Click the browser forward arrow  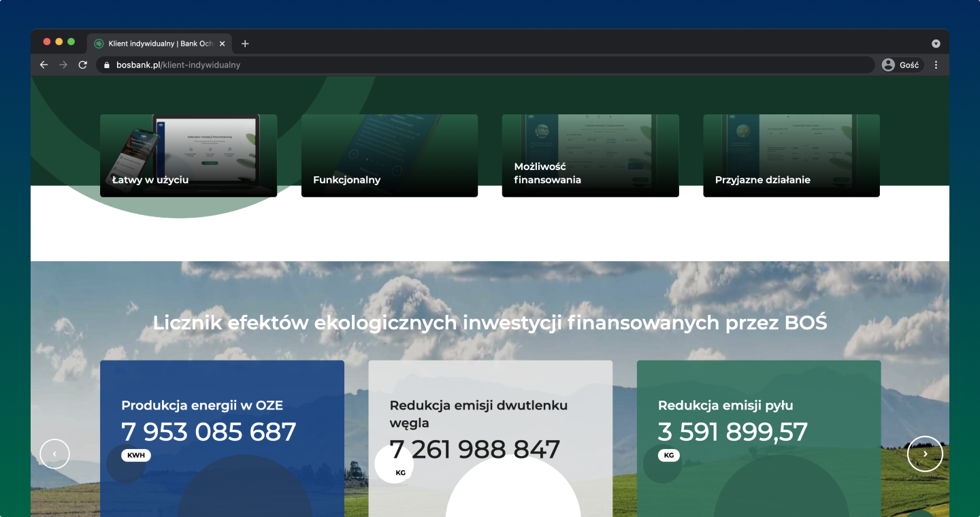63,65
